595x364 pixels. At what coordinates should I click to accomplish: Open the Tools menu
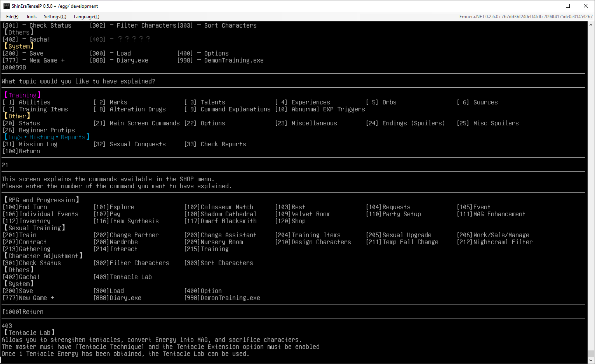pyautogui.click(x=31, y=17)
